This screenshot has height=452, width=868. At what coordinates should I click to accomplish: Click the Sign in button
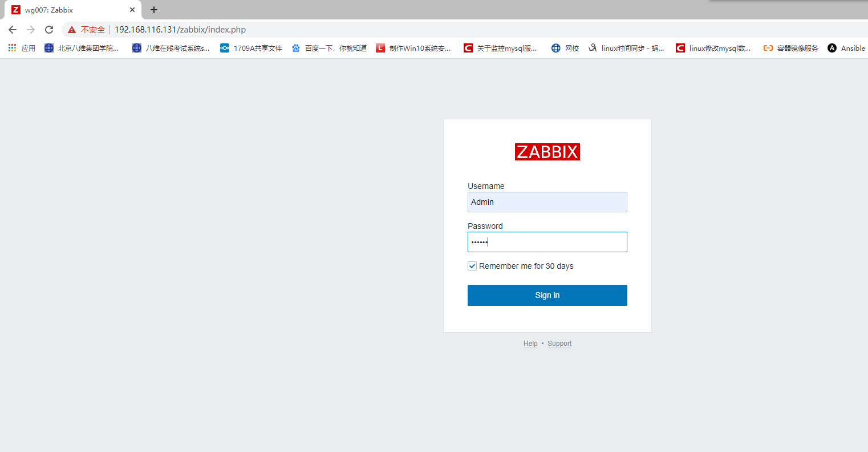pyautogui.click(x=547, y=295)
